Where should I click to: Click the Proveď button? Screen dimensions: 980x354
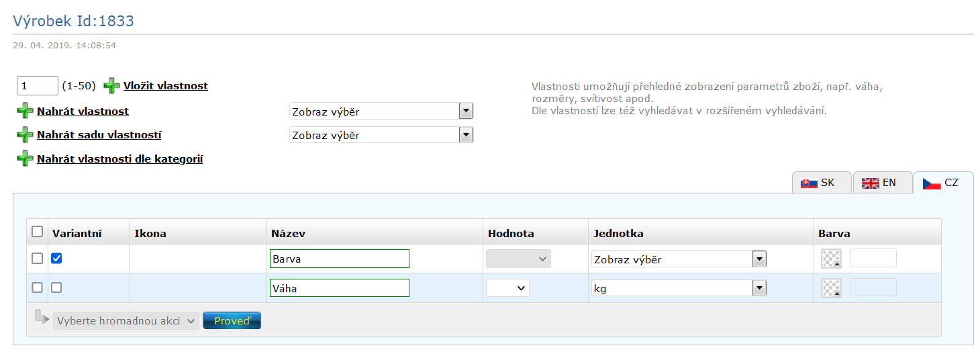pos(232,321)
